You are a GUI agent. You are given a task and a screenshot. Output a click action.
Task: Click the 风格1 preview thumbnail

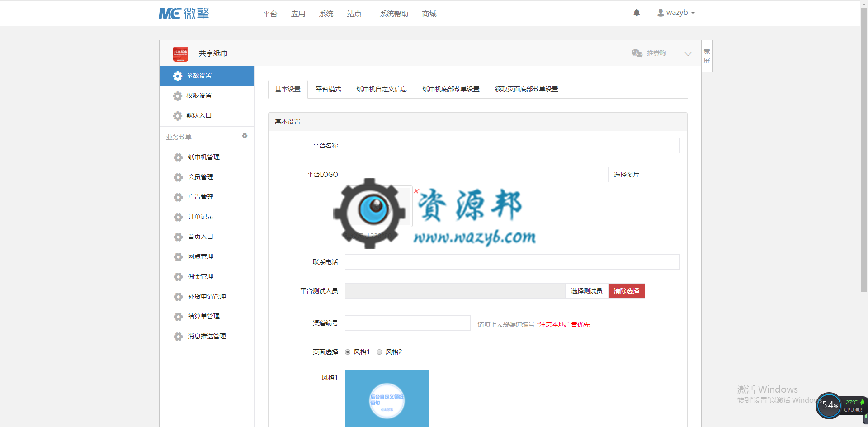(x=387, y=399)
